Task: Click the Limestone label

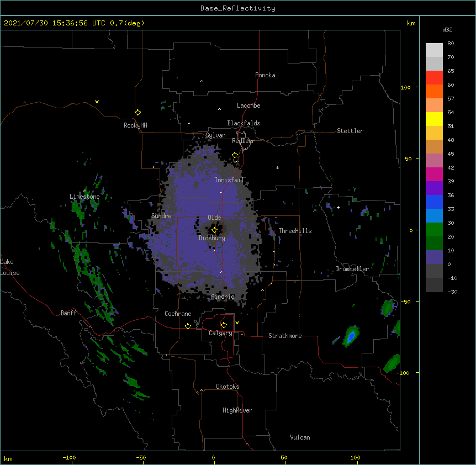Action: tap(84, 197)
